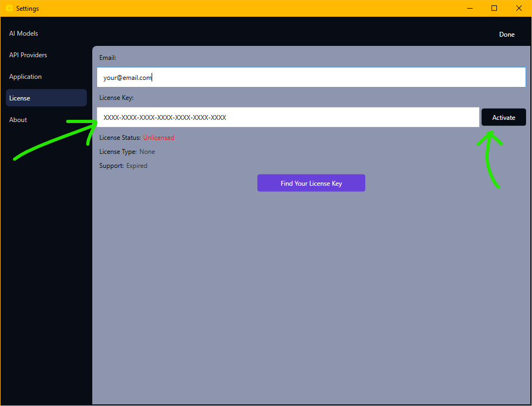Click Done to finish settings
532x406 pixels.
pyautogui.click(x=507, y=34)
